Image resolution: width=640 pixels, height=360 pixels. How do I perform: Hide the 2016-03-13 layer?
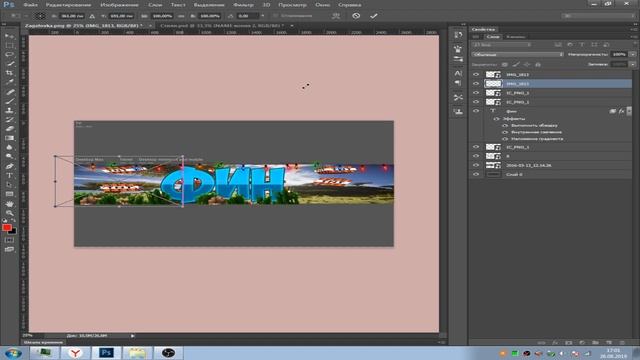[x=476, y=165]
